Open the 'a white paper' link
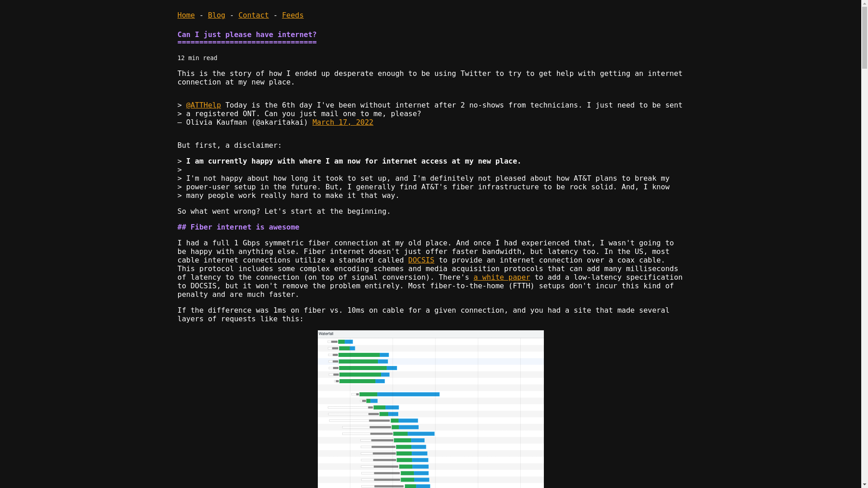Viewport: 868px width, 488px height. tap(502, 277)
